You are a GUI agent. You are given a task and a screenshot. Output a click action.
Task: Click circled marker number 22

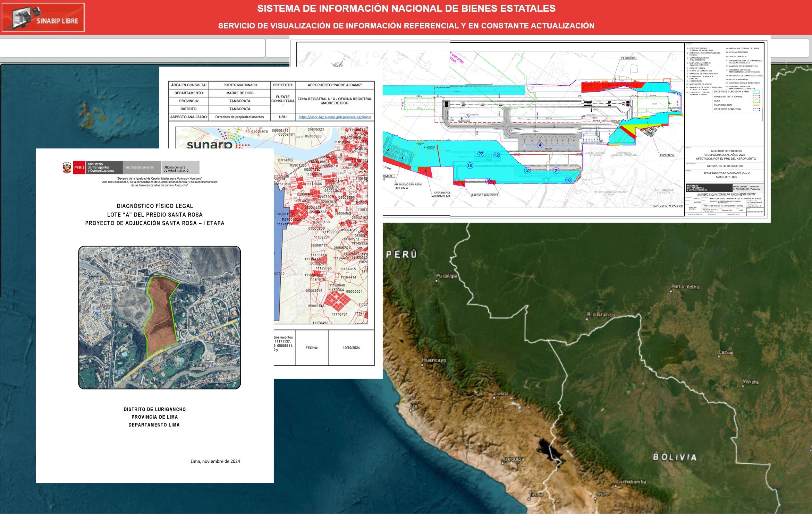coord(481,154)
